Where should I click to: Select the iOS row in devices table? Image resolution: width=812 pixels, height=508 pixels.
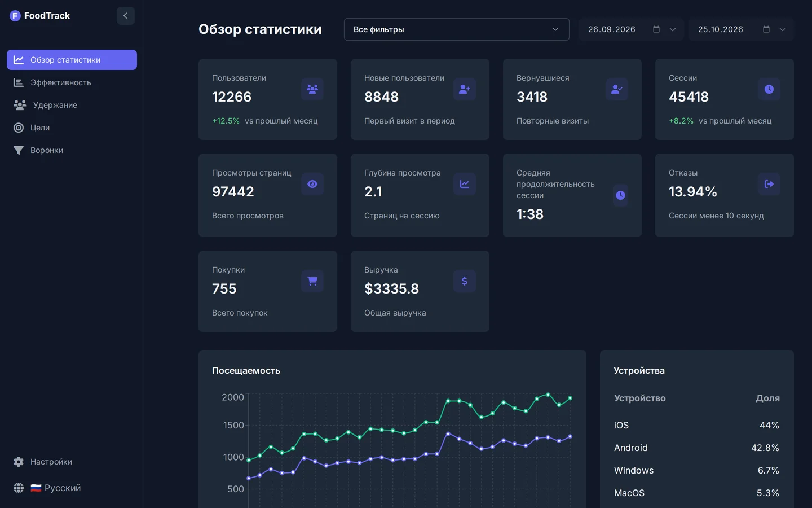pyautogui.click(x=697, y=425)
